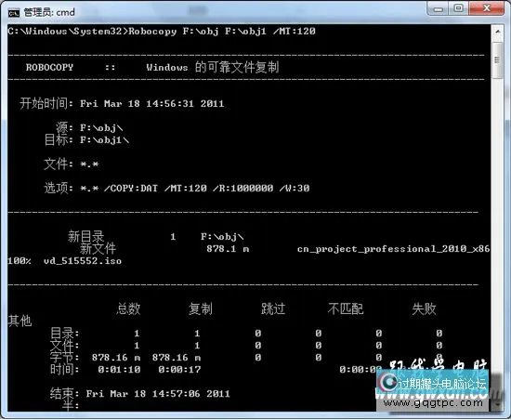
Task: Click the vertical scrollbar thumb
Action: (x=497, y=60)
